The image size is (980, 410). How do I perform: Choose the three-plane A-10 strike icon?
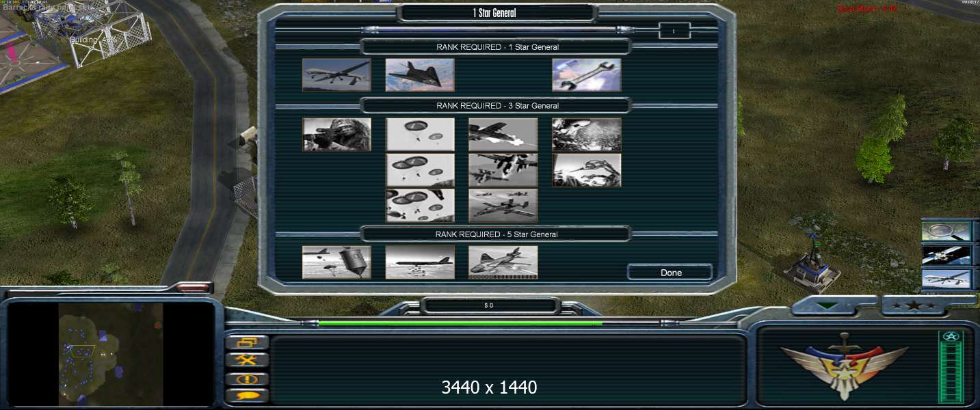[x=503, y=206]
